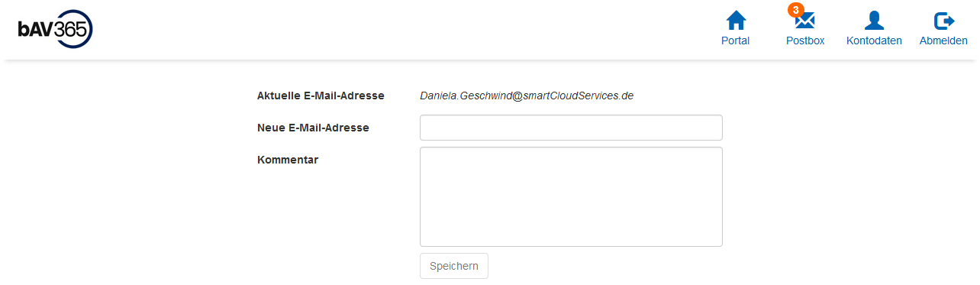
Task: Open the Kontodaten person icon
Action: pyautogui.click(x=874, y=21)
